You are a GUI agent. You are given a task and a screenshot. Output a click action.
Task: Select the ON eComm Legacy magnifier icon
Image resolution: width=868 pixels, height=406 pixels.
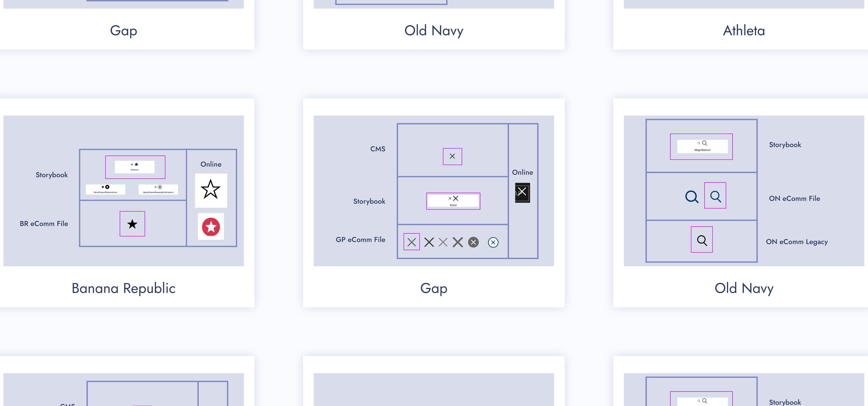pos(702,240)
